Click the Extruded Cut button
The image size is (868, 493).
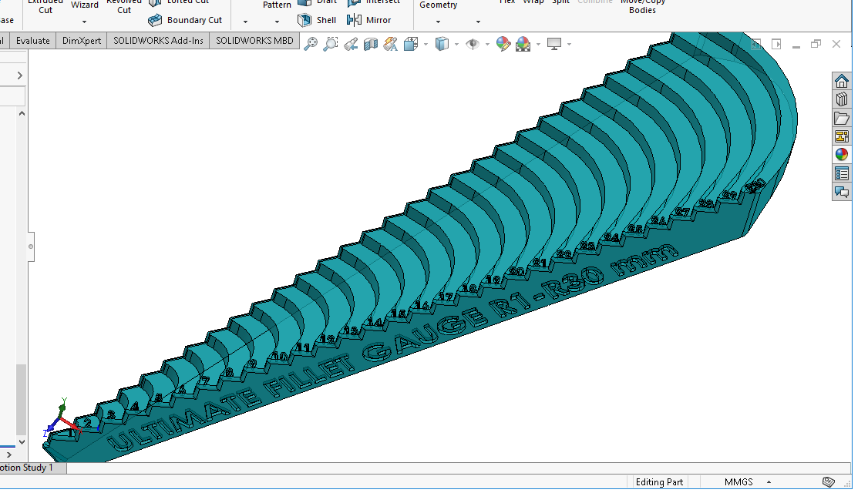coord(45,7)
